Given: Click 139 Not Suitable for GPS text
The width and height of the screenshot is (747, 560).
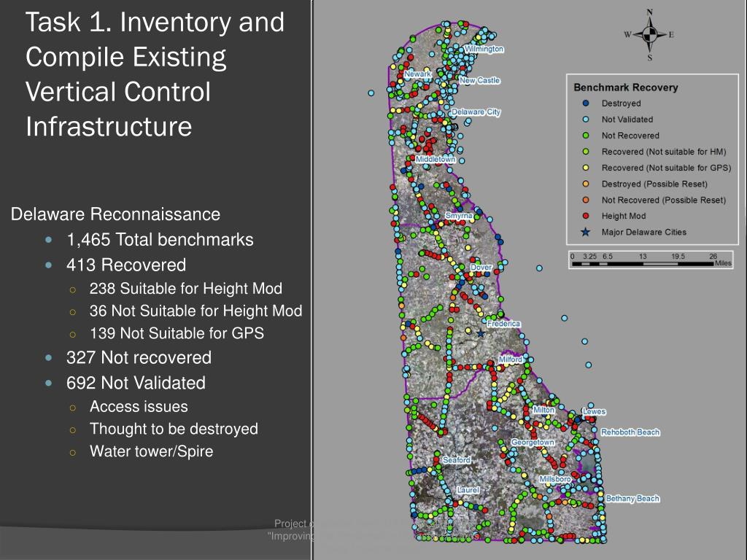Looking at the screenshot, I should [177, 332].
